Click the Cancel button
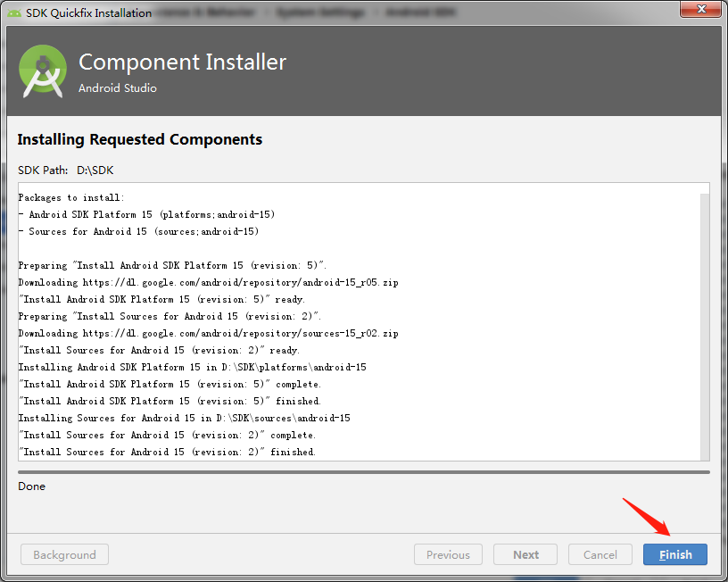 coord(600,554)
